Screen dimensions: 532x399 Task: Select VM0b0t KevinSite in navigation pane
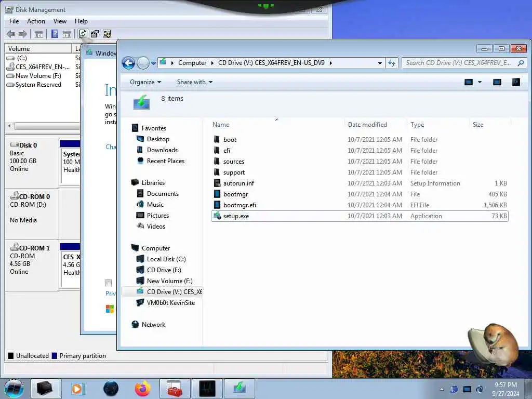point(166,303)
